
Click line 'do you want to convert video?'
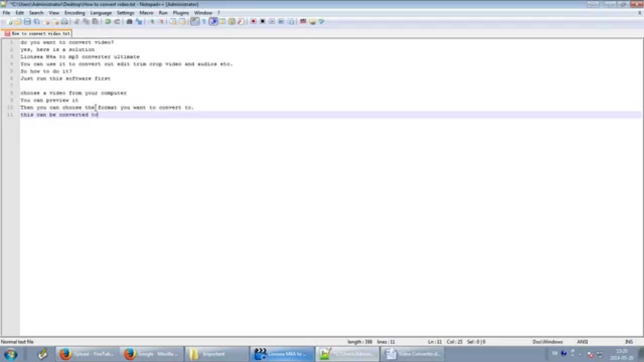(x=67, y=42)
